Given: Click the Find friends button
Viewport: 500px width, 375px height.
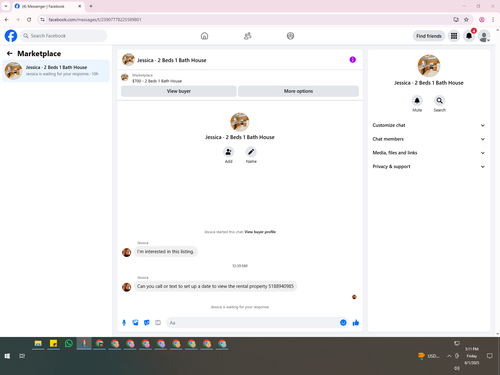Looking at the screenshot, I should (x=429, y=36).
